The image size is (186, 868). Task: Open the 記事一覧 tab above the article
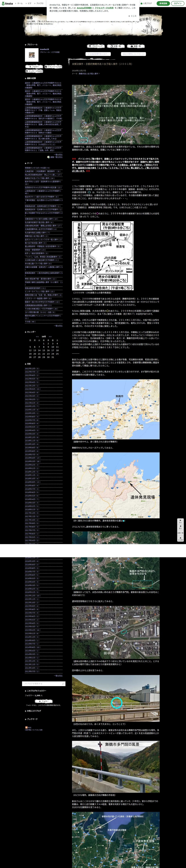pyautogui.click(x=116, y=46)
